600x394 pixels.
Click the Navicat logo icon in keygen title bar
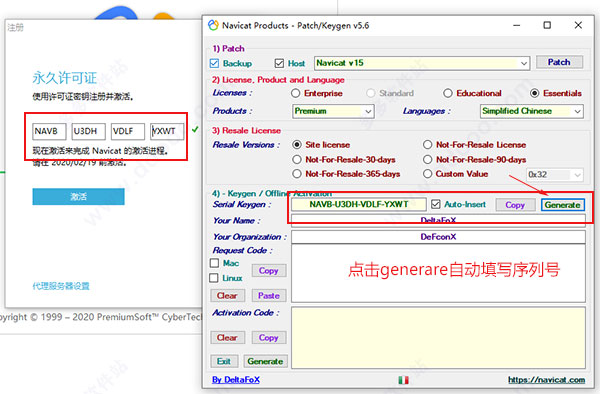click(x=213, y=25)
